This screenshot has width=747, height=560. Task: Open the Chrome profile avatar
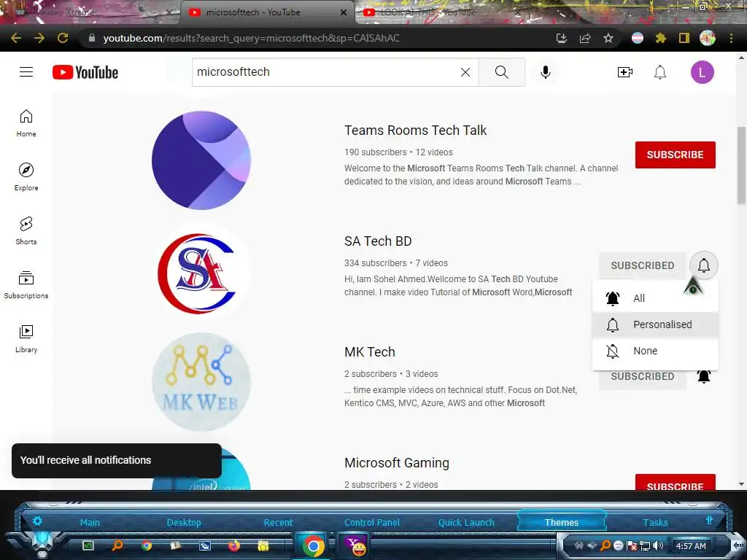pos(708,38)
